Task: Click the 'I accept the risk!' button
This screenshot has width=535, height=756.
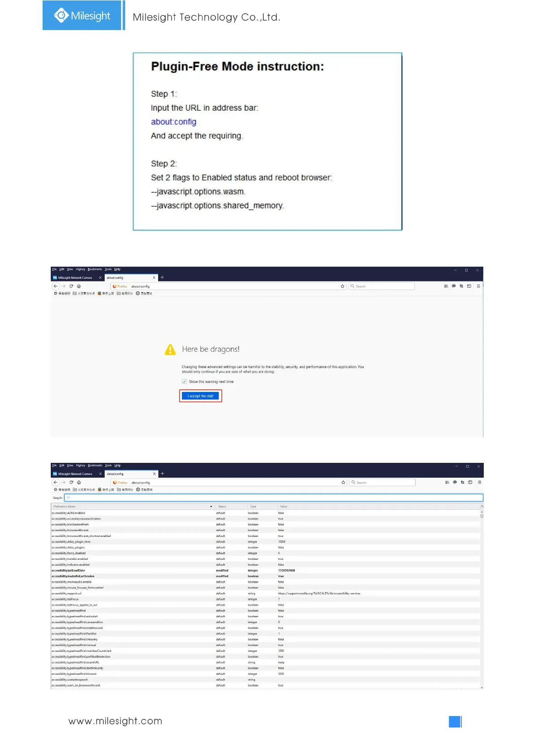Action: pos(200,396)
